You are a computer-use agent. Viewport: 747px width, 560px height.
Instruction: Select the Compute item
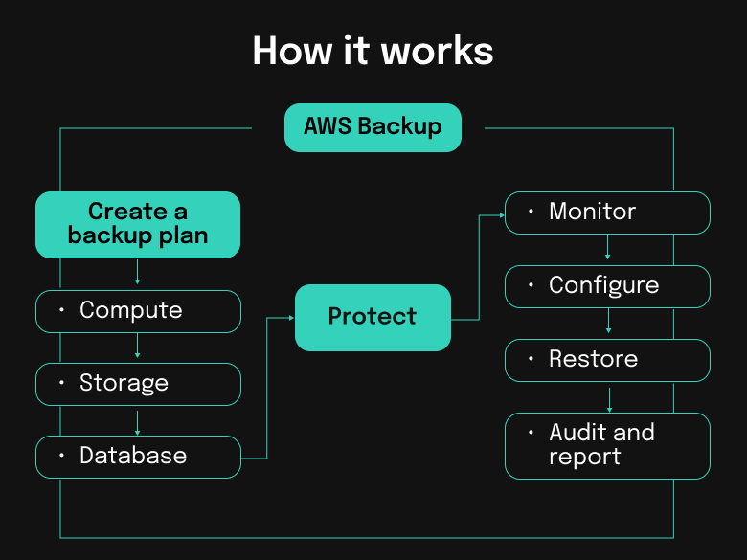(138, 311)
